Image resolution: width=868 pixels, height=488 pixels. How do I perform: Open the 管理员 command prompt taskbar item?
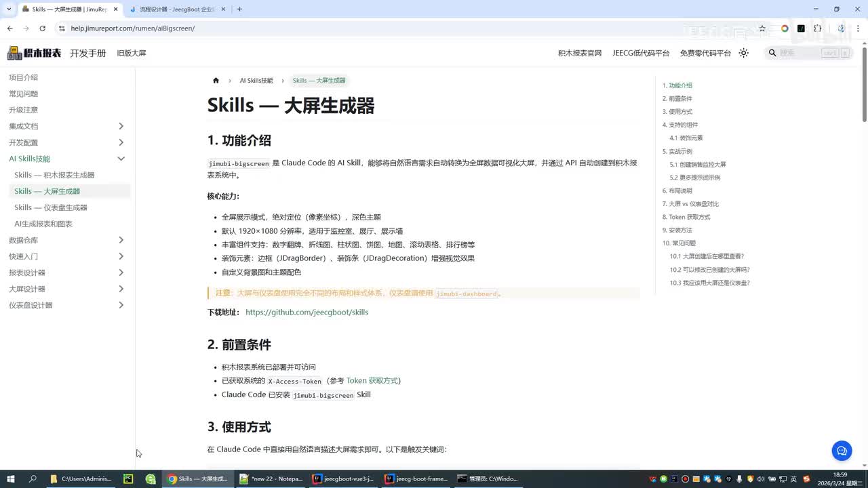[x=488, y=479]
